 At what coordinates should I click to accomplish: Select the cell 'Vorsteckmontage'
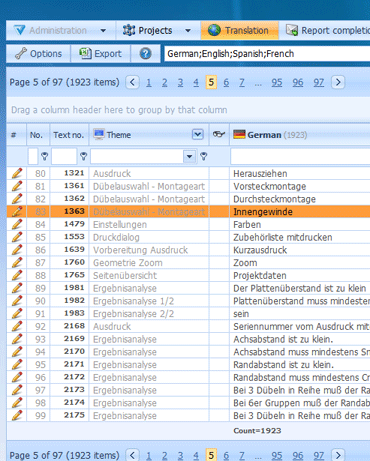[x=300, y=186]
